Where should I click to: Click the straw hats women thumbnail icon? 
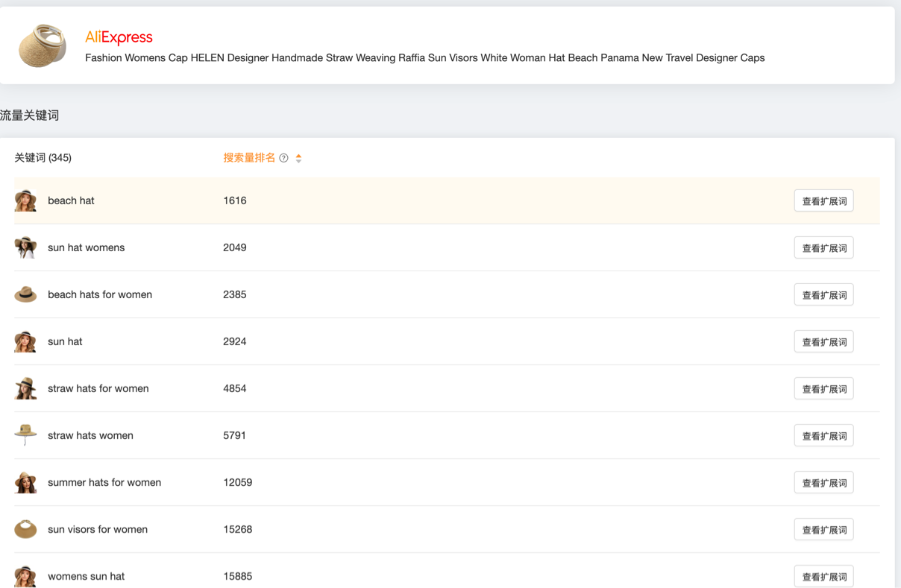coord(25,435)
